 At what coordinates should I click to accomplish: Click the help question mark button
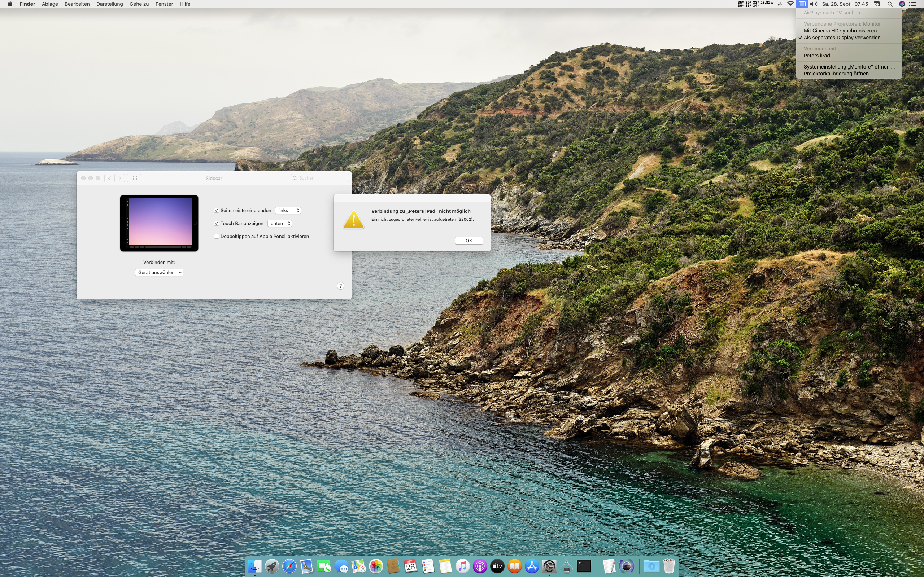(x=340, y=286)
